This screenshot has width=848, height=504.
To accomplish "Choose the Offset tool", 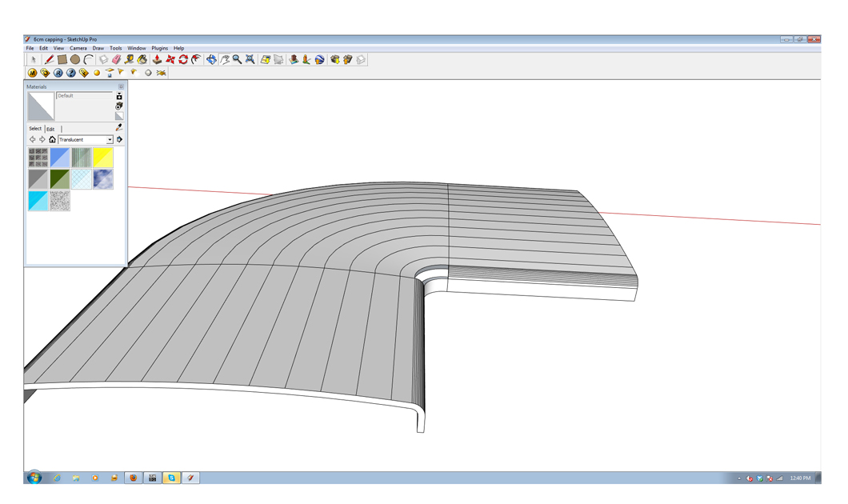I will [196, 59].
